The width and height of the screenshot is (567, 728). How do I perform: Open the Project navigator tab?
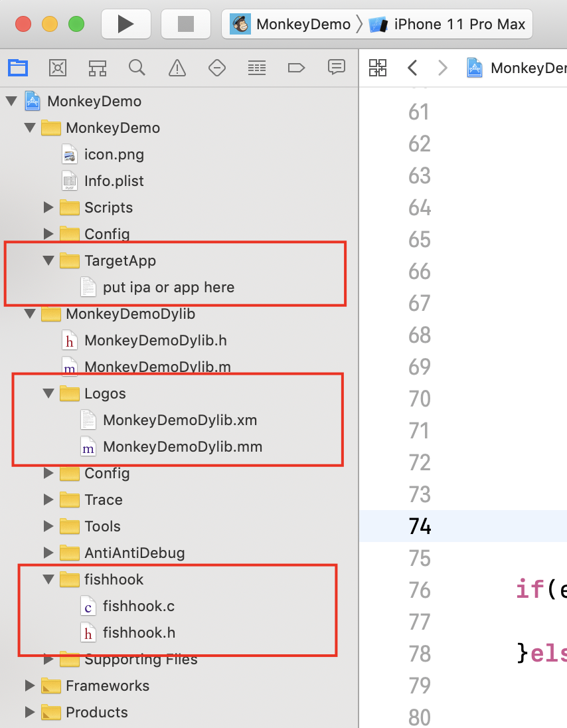tap(18, 68)
